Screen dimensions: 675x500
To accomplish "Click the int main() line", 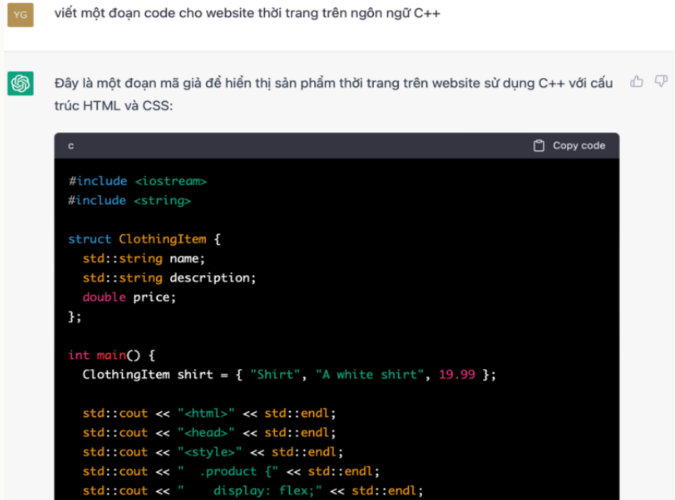I will pyautogui.click(x=112, y=355).
